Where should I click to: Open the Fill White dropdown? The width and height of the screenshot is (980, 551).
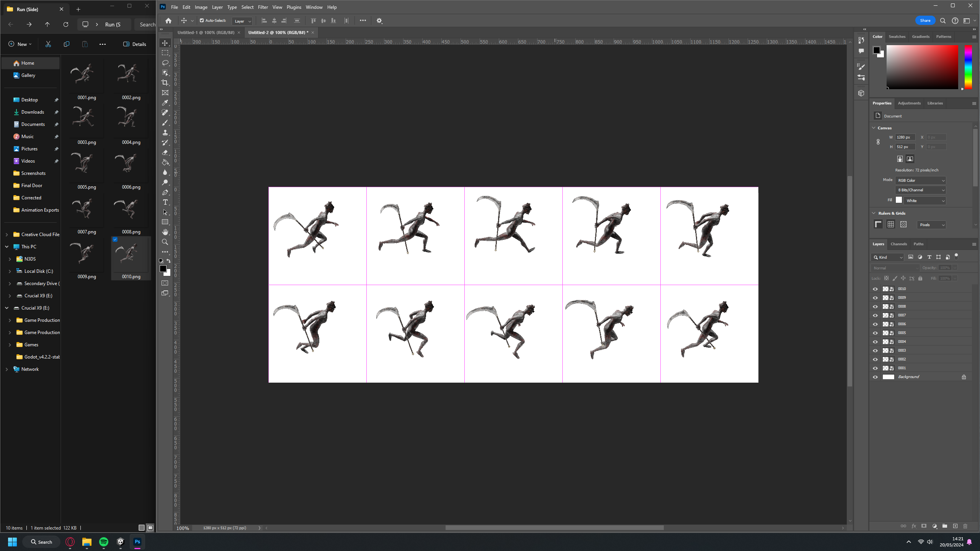(924, 201)
